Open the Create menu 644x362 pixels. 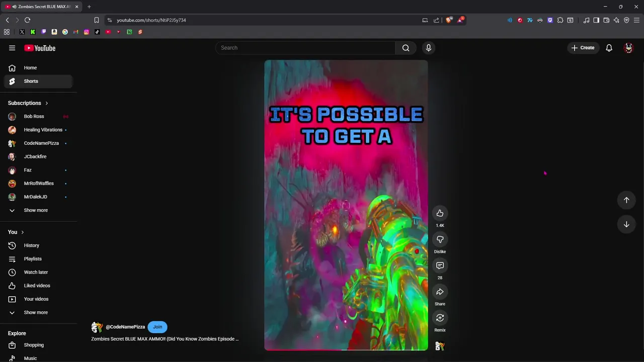[583, 48]
